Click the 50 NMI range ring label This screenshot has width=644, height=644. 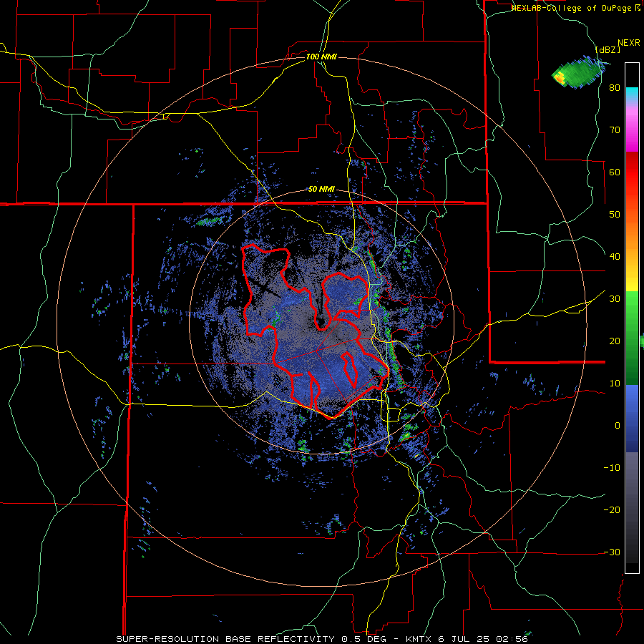pos(321,190)
